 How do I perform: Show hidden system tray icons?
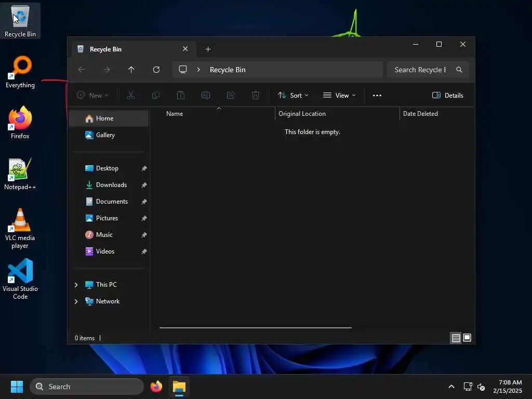(451, 387)
